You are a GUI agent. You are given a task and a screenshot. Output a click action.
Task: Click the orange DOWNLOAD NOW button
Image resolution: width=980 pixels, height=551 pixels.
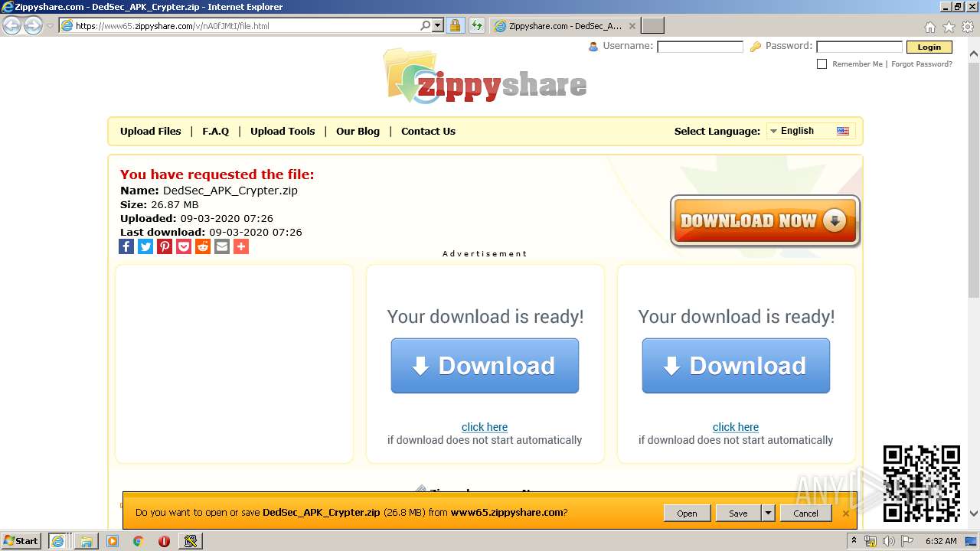(765, 221)
